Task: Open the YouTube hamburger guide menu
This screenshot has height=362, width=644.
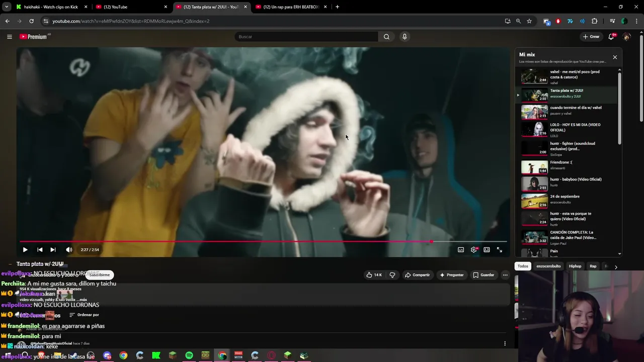Action: 9,37
